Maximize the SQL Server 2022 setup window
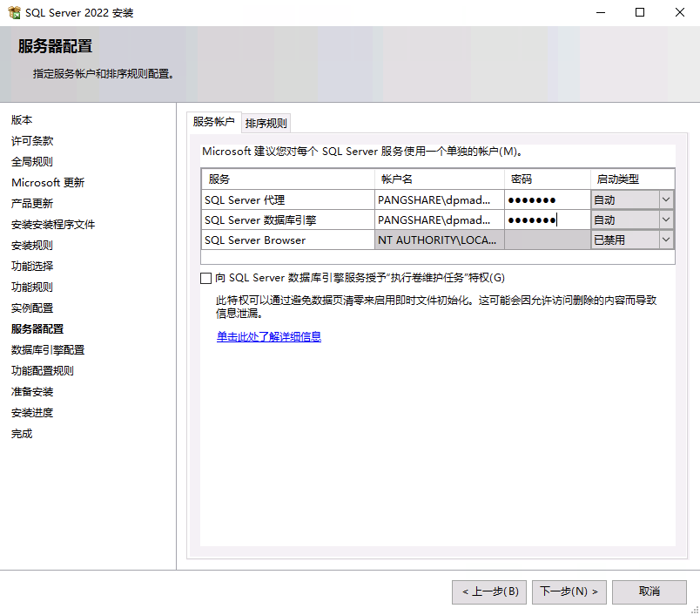Viewport: 700px width, 615px height. pyautogui.click(x=640, y=12)
